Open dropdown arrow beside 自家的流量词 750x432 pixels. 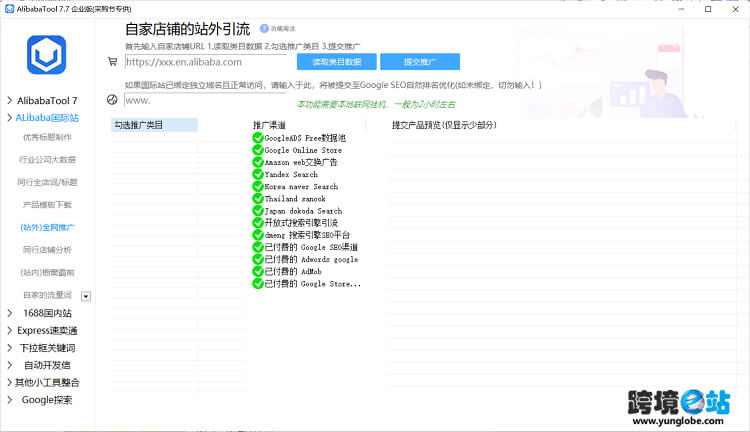pos(86,296)
